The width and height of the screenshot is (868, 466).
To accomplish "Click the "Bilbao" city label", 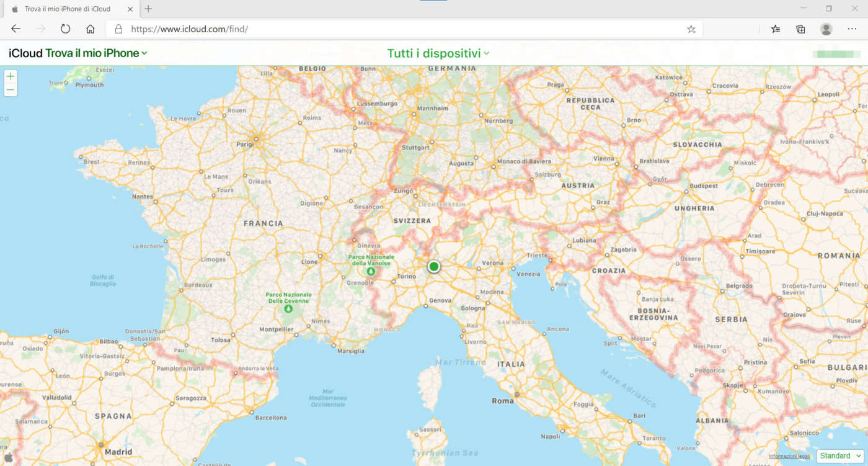I will pos(108,341).
